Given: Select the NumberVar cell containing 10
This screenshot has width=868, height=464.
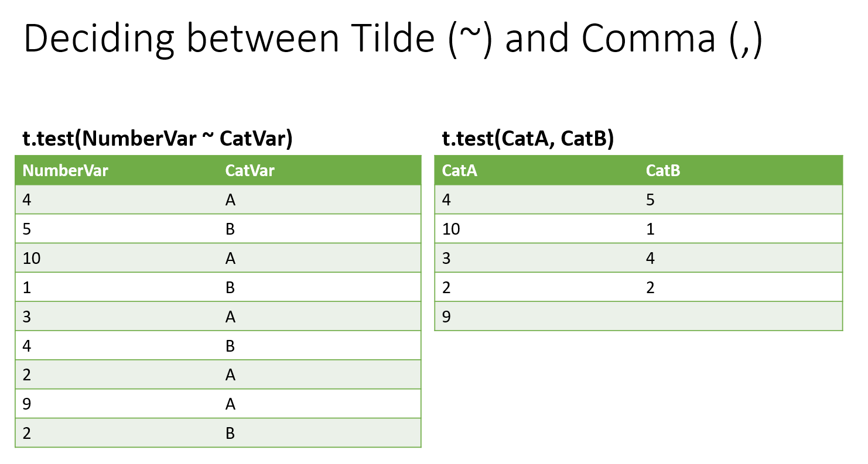Looking at the screenshot, I should click(x=117, y=258).
